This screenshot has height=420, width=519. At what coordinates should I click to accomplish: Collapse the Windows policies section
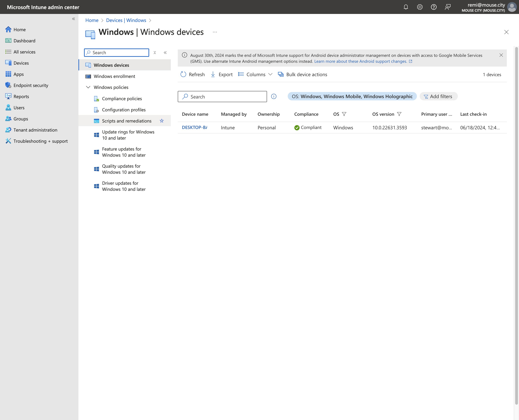coord(88,87)
